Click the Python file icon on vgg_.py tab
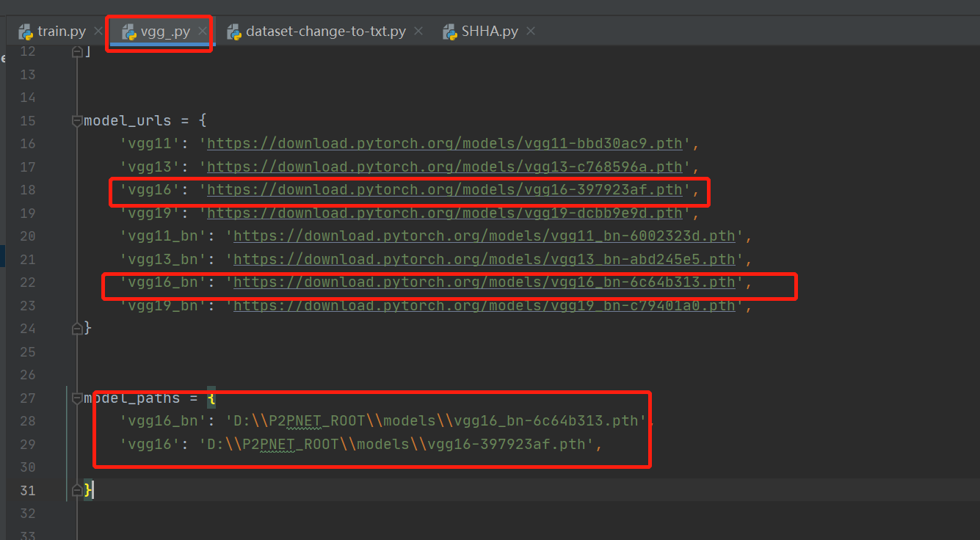 (x=129, y=32)
